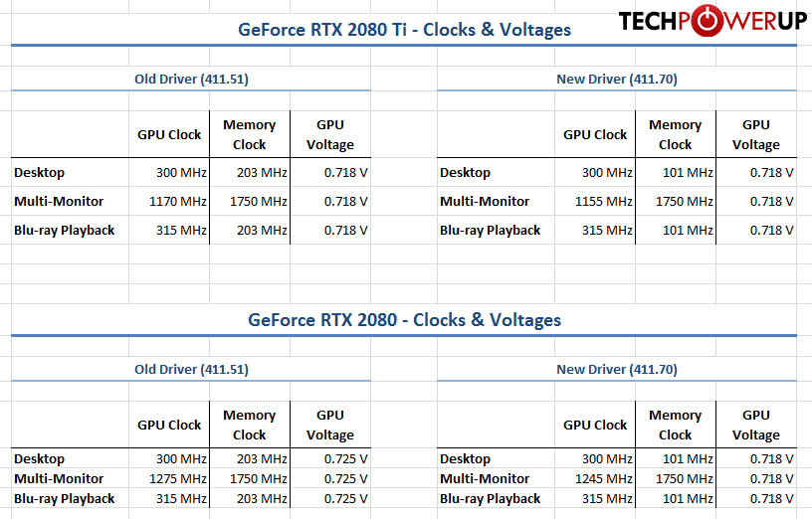Select RTX 2080 old driver Multi-Monitor 0.725 V voltage
The image size is (812, 519).
click(346, 478)
